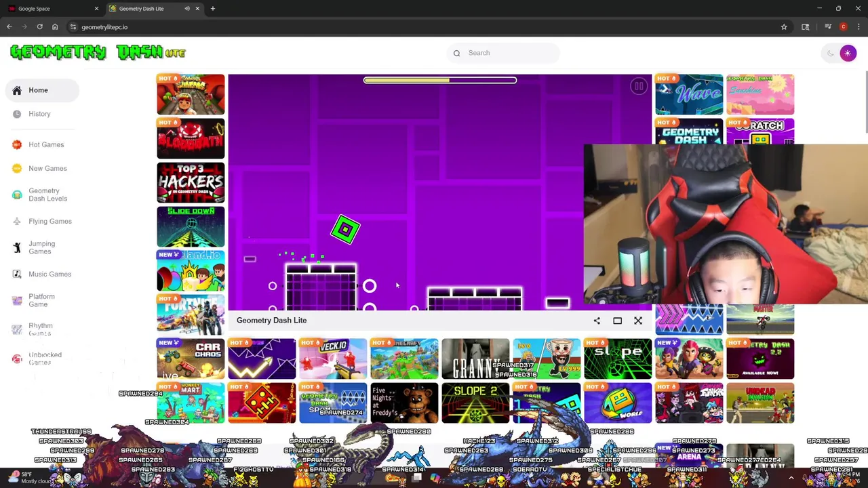
Task: Click the search magnifier icon
Action: point(456,53)
